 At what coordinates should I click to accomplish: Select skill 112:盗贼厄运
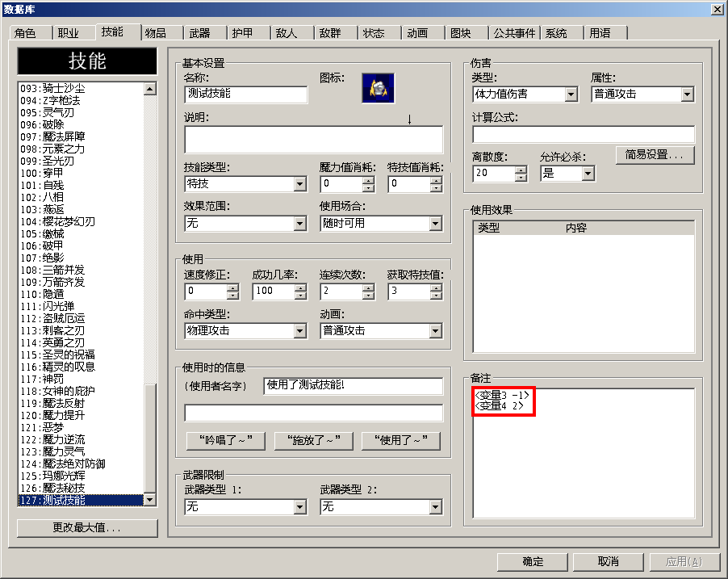[x=81, y=318]
